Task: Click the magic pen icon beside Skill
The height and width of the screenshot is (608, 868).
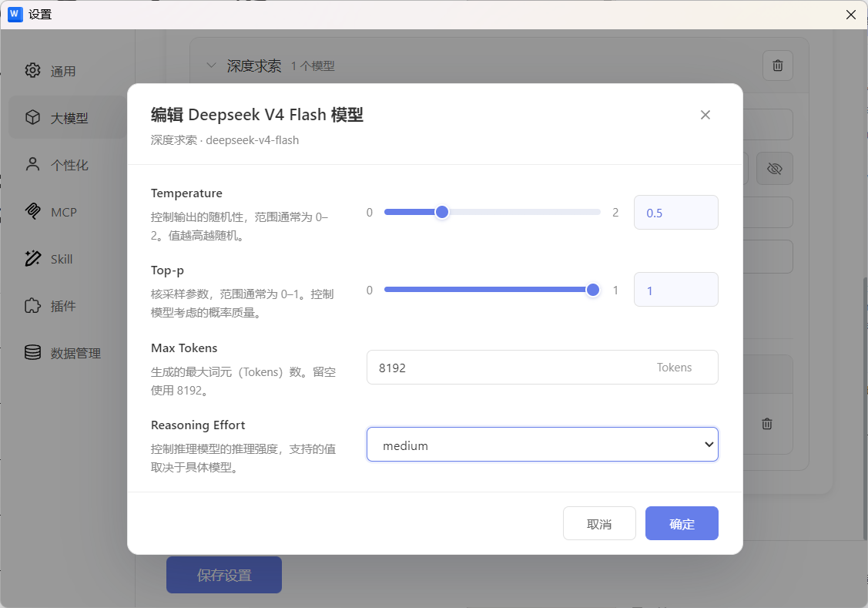Action: (32, 258)
